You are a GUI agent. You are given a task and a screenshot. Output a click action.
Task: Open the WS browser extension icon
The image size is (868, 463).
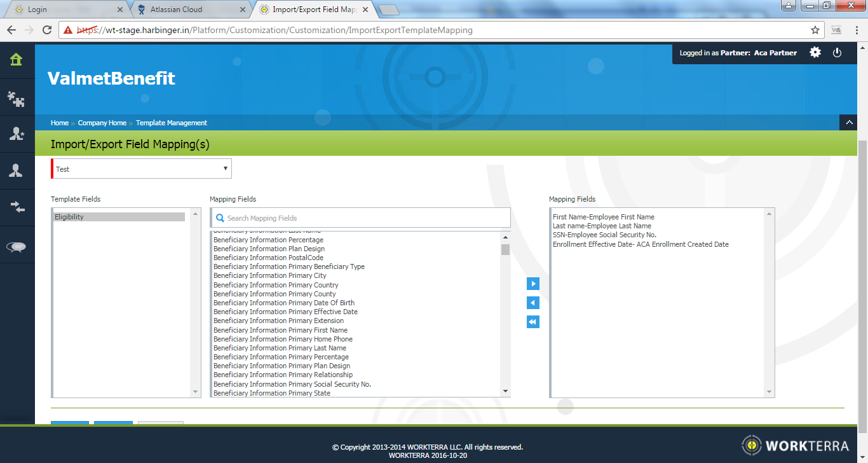pos(837,30)
